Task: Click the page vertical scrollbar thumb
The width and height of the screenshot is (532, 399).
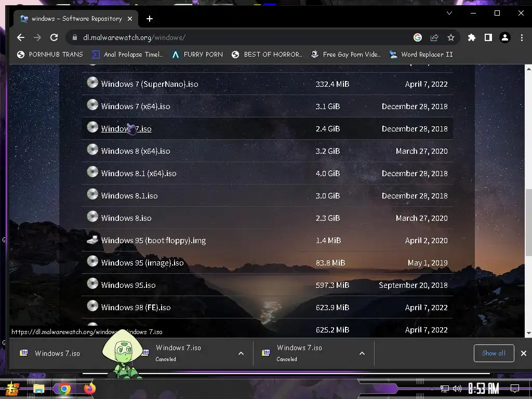Action: pyautogui.click(x=528, y=222)
